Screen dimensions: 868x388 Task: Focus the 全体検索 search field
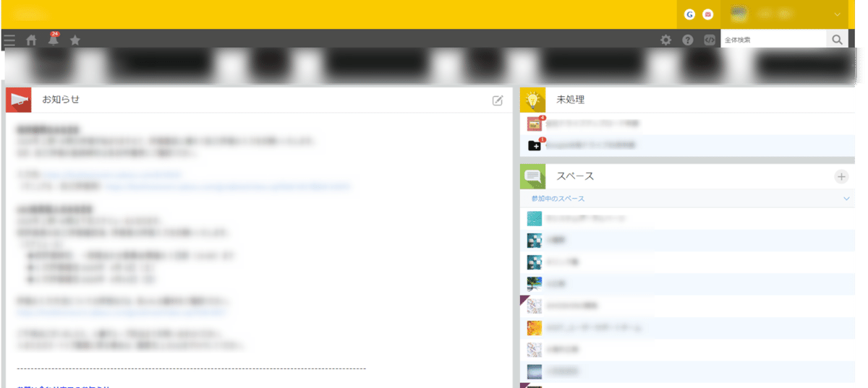(774, 40)
